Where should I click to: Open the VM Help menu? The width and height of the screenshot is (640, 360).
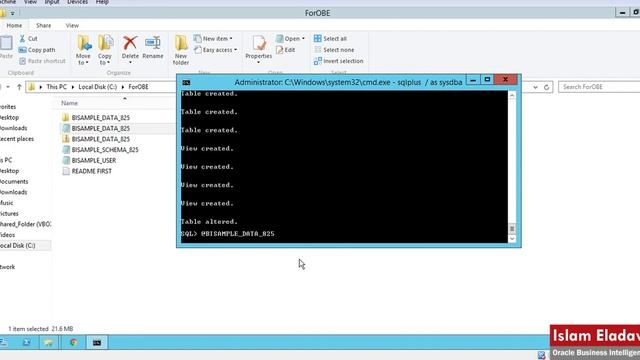coord(102,2)
